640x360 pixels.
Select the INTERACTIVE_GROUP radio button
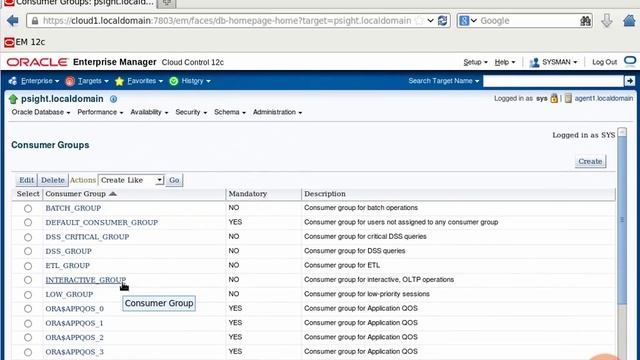(28, 280)
